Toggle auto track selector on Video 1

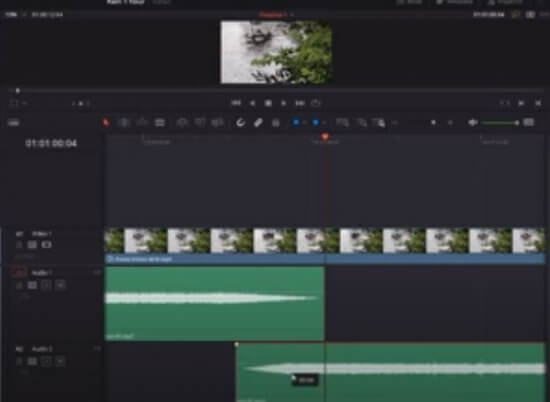pyautogui.click(x=32, y=244)
